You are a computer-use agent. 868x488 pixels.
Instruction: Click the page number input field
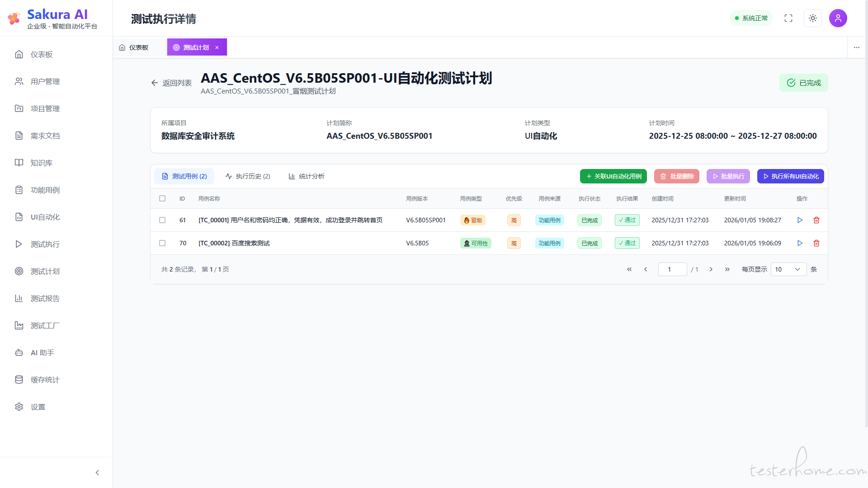point(672,269)
